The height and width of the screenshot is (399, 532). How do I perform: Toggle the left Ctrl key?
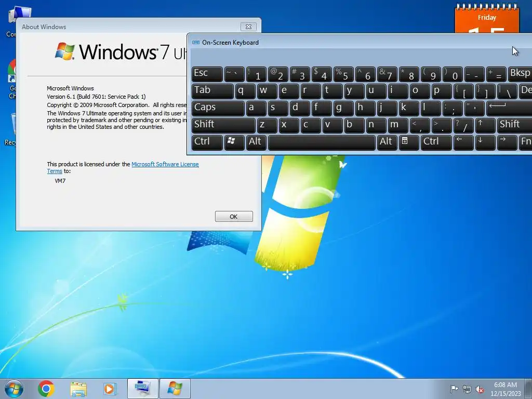click(207, 142)
